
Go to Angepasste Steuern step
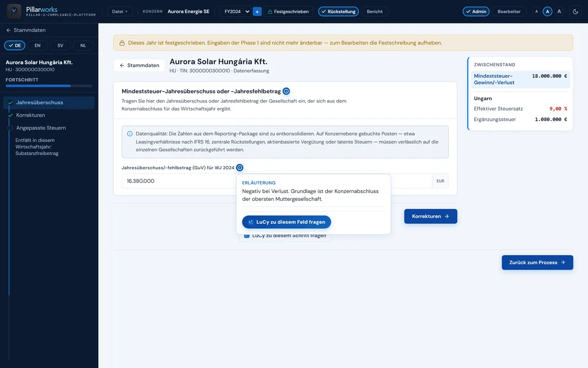click(x=41, y=128)
